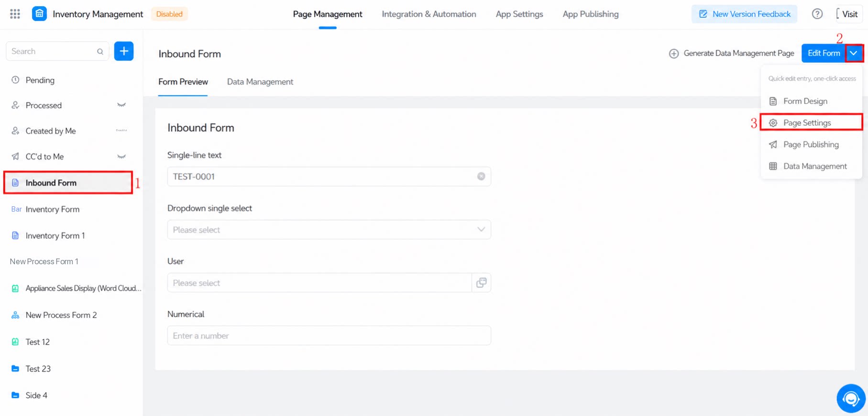Open the Dropdown single select field
868x416 pixels.
329,230
